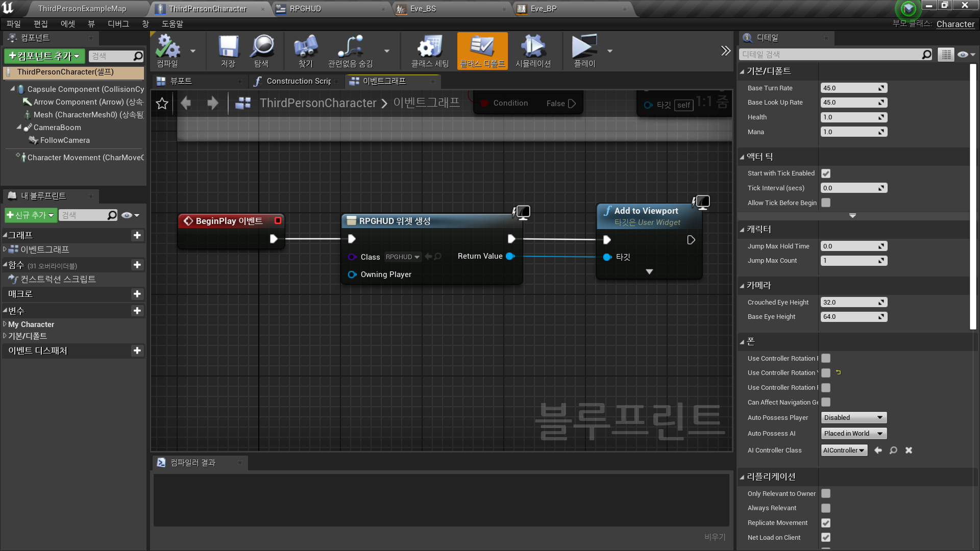This screenshot has height=551, width=980.
Task: Click the favorites star icon in graph
Action: tap(162, 104)
